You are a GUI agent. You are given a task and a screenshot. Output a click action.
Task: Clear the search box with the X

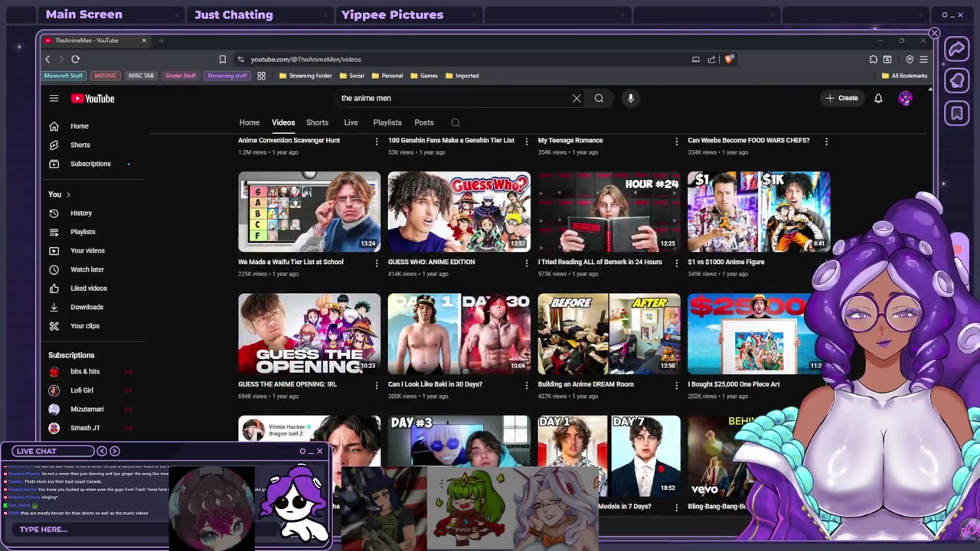click(577, 98)
